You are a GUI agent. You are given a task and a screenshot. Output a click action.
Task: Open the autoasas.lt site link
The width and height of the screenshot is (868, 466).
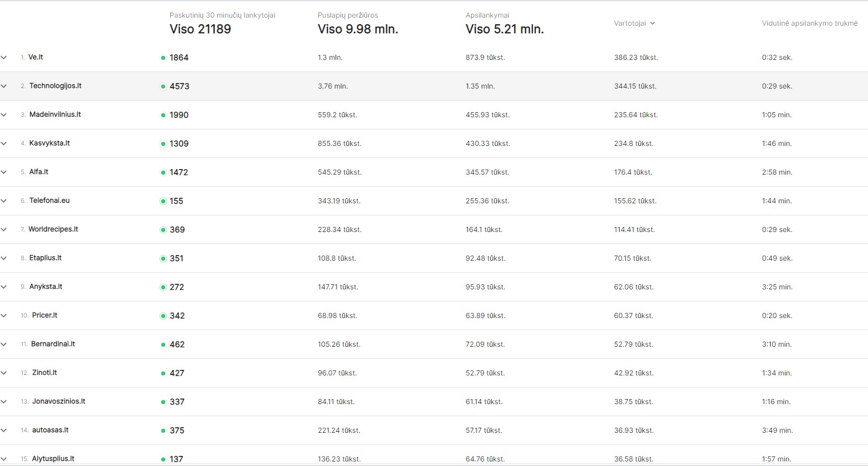click(50, 430)
